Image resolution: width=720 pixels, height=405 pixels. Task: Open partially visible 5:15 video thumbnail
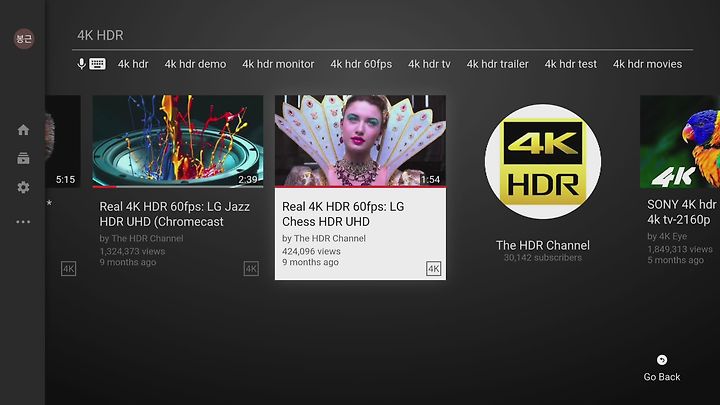(63, 141)
